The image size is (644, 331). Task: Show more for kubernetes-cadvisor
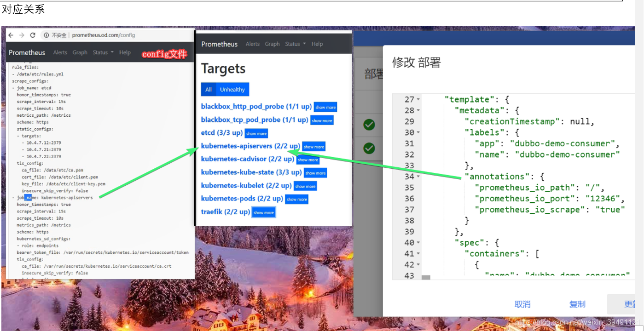(x=307, y=160)
